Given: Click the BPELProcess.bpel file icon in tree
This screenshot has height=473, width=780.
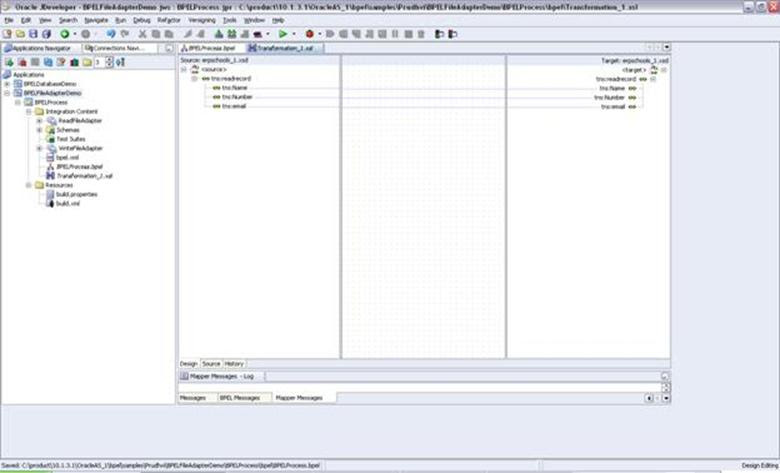Looking at the screenshot, I should coord(50,167).
